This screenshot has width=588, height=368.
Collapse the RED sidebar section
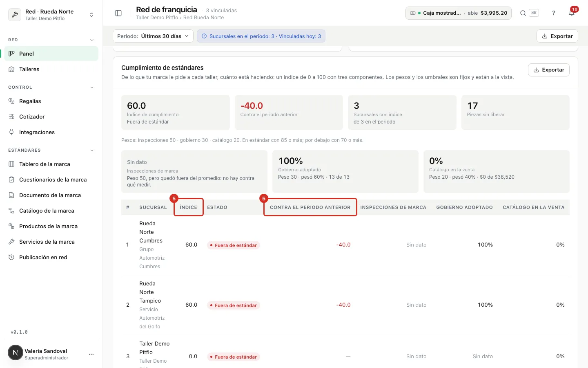pyautogui.click(x=91, y=40)
